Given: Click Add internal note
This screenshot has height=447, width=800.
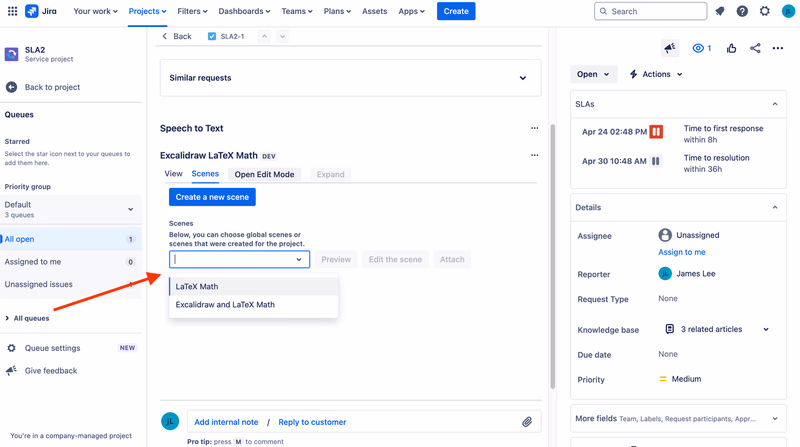Looking at the screenshot, I should pos(226,422).
